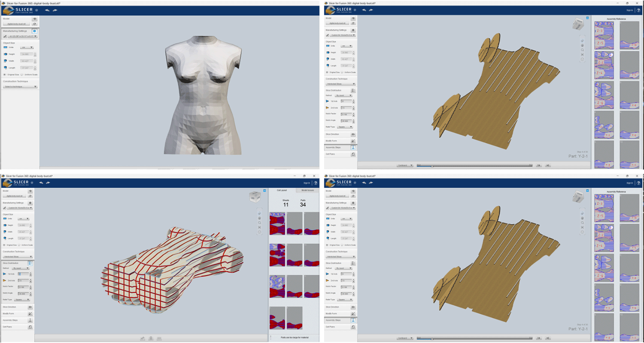
Task: Open Assembly Steps in the Cut Layout window
Action: pos(30,320)
